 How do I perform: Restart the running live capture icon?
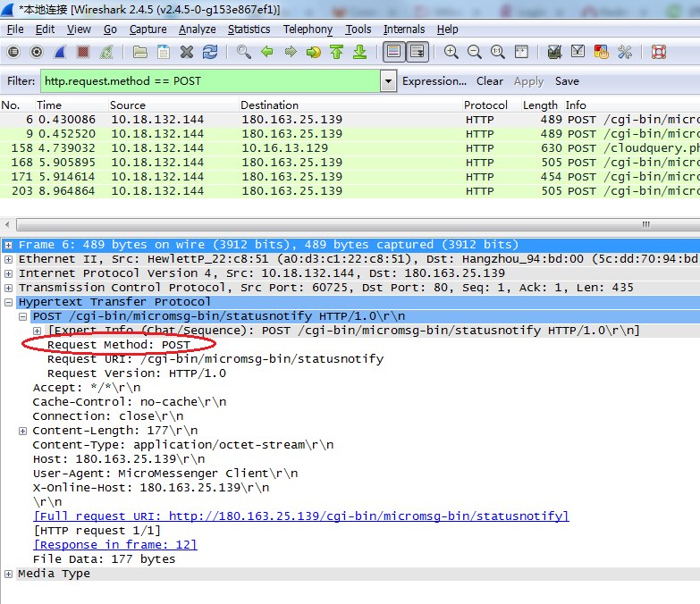tap(106, 52)
